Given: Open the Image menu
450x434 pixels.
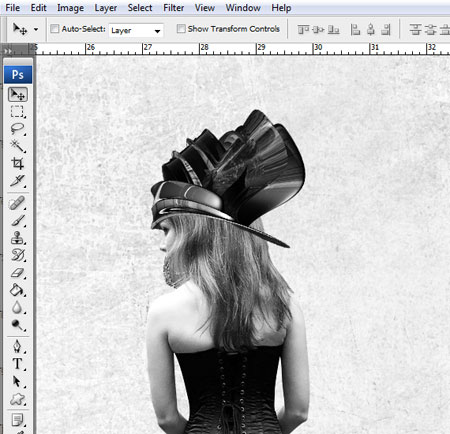Looking at the screenshot, I should (70, 8).
